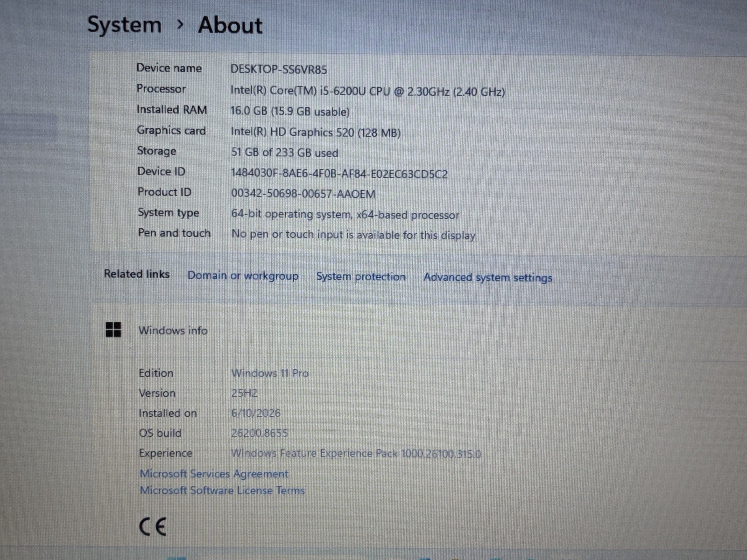747x560 pixels.
Task: Open Advanced system settings link
Action: click(488, 278)
